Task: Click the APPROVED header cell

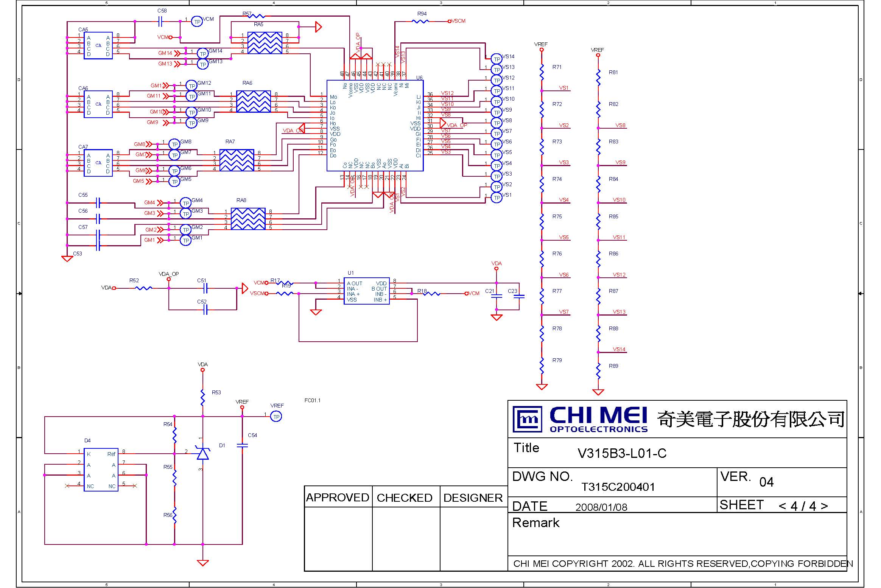Action: point(338,498)
